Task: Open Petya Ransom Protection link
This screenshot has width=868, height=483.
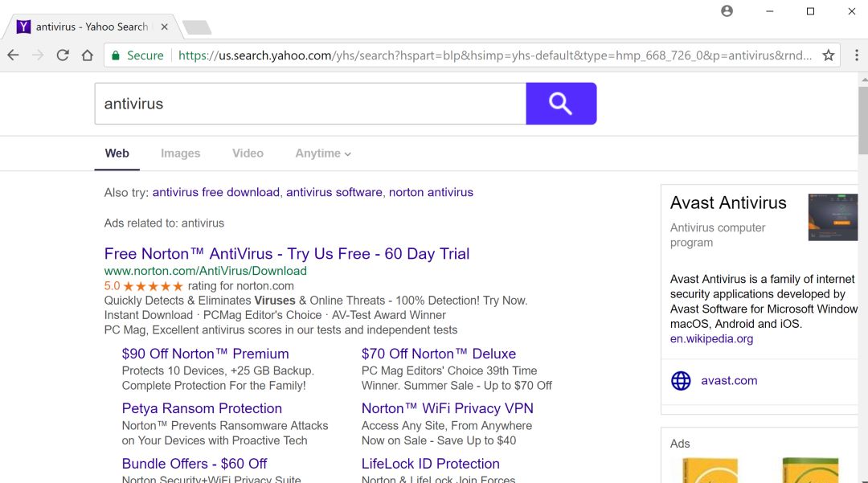Action: pyautogui.click(x=202, y=408)
